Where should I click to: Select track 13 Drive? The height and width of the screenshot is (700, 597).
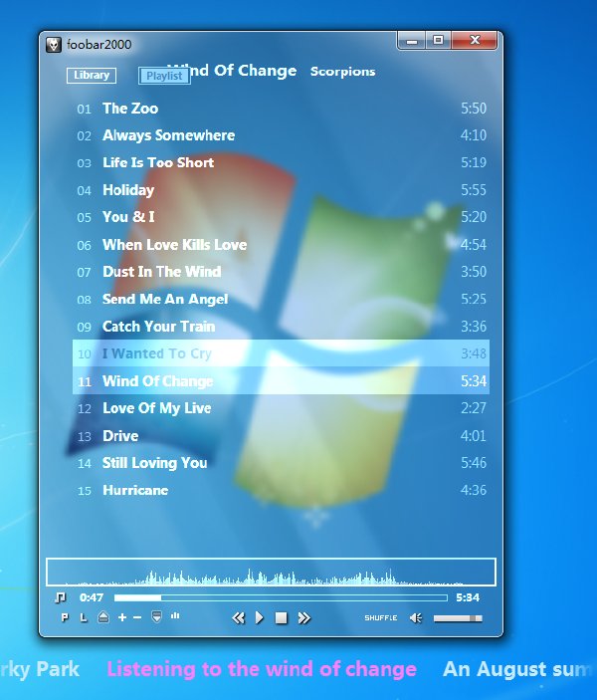282,436
